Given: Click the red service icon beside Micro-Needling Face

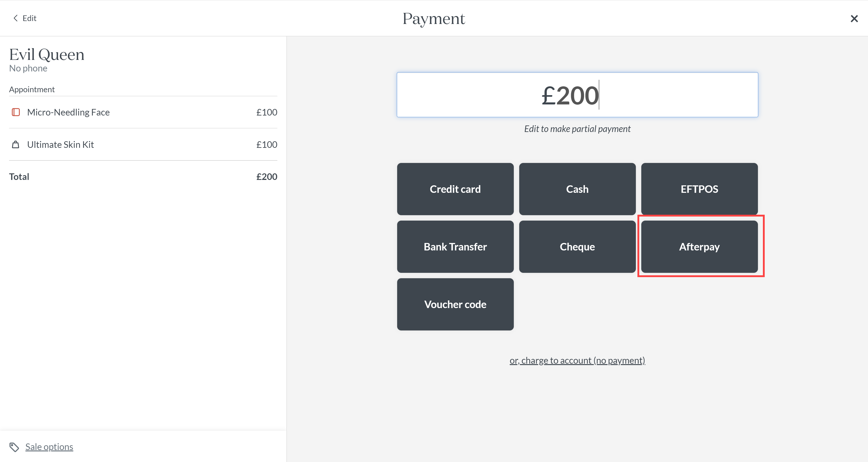Looking at the screenshot, I should point(16,112).
